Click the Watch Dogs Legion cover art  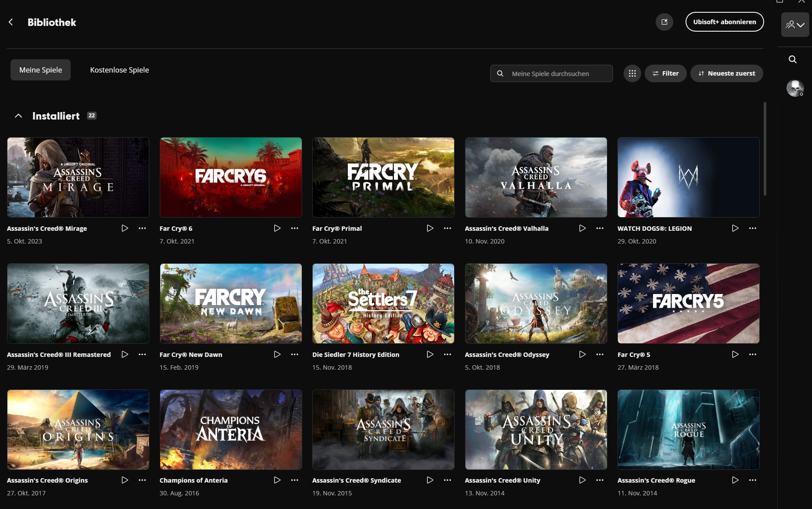pyautogui.click(x=689, y=177)
